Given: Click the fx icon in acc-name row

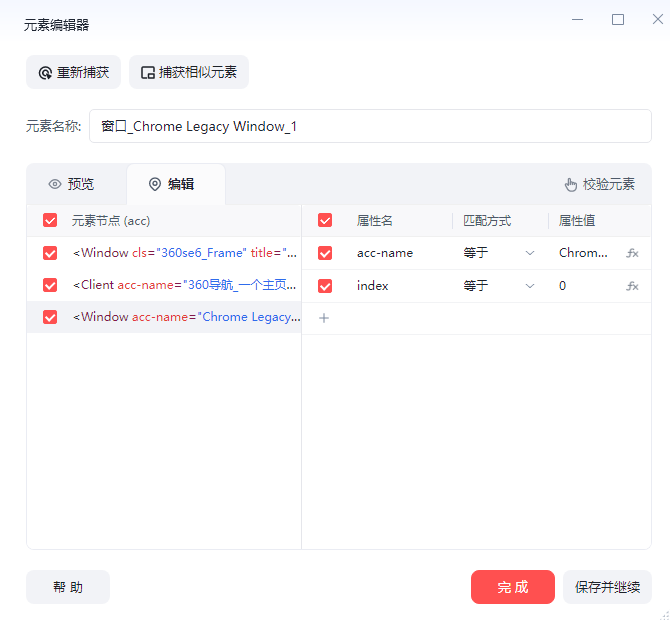Looking at the screenshot, I should (x=632, y=253).
